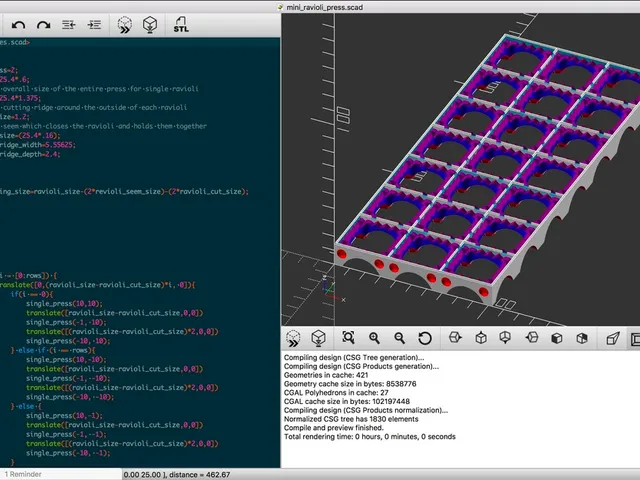Enable perspective projection view

tap(613, 338)
